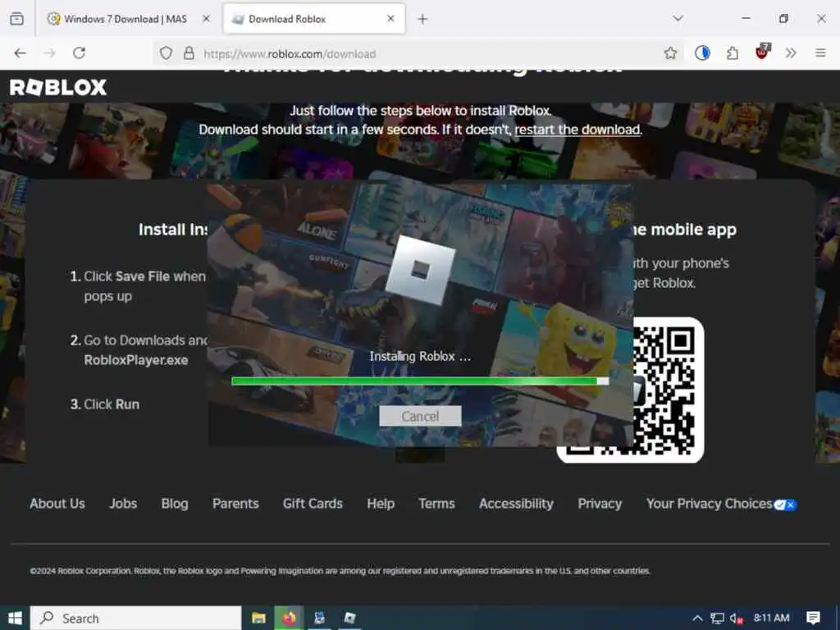Open the Accessibility footer link
This screenshot has width=840, height=630.
(x=516, y=504)
